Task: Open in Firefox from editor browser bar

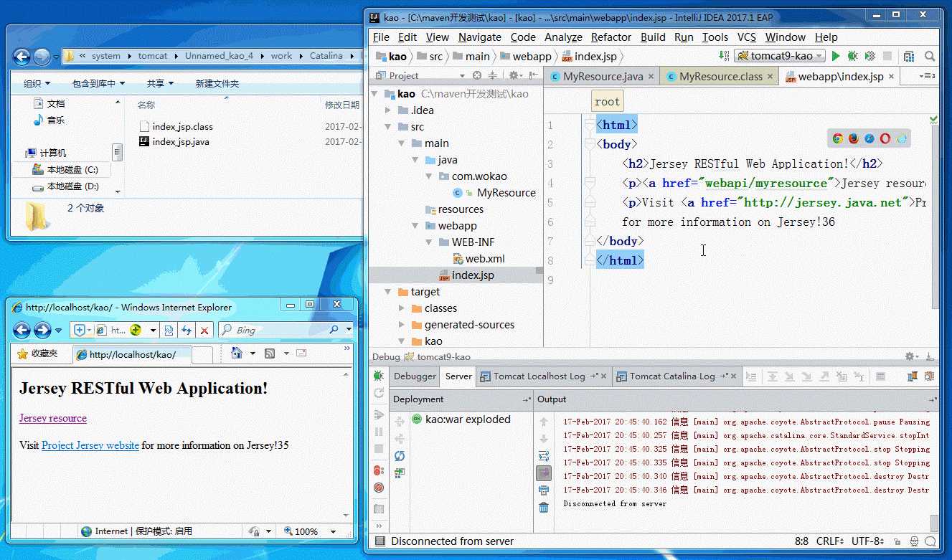Action: pyautogui.click(x=854, y=139)
